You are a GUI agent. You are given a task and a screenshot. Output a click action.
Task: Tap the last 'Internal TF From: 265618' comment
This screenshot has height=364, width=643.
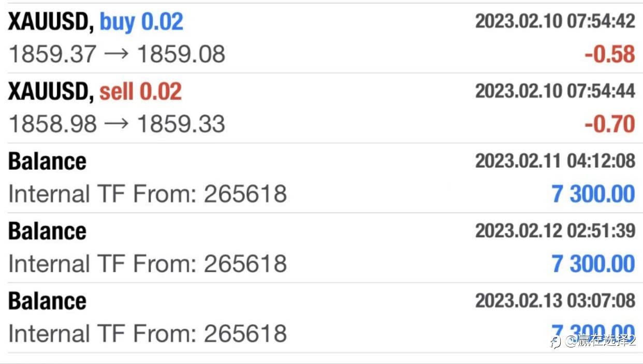point(148,333)
